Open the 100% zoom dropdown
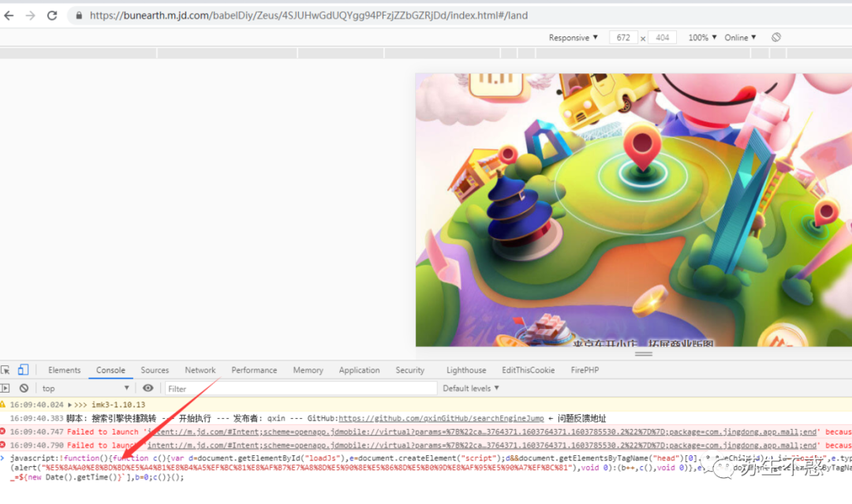The image size is (852, 504). tap(702, 38)
